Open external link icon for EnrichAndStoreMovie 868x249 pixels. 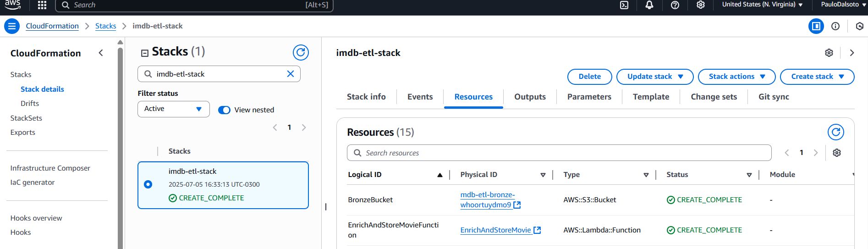pos(537,230)
